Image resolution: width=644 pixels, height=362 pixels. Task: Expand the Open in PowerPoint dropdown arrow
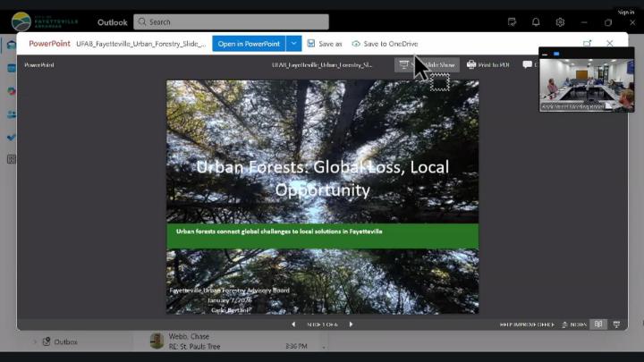pyautogui.click(x=293, y=43)
